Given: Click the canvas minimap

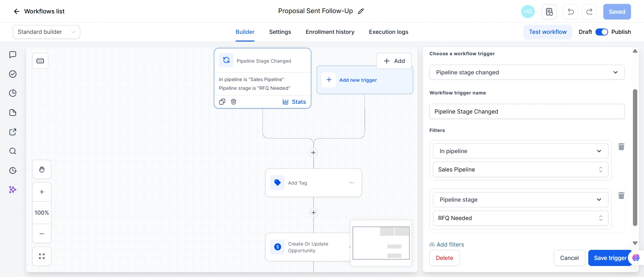Looking at the screenshot, I should click(x=381, y=243).
